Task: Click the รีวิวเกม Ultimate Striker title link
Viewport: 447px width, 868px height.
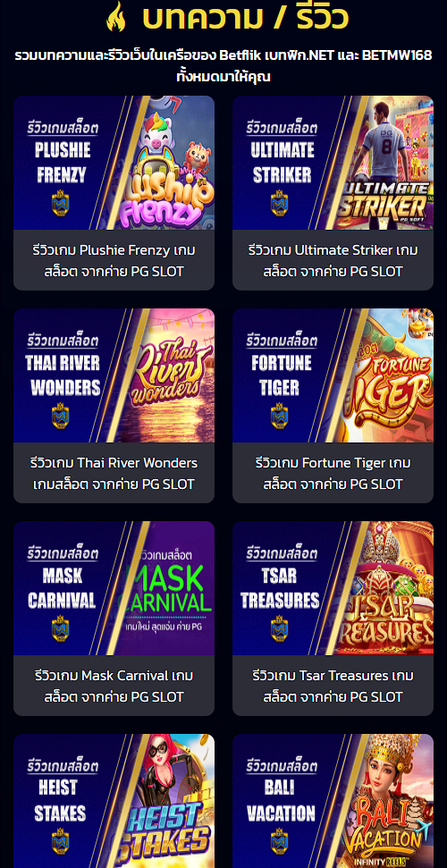Action: click(333, 261)
